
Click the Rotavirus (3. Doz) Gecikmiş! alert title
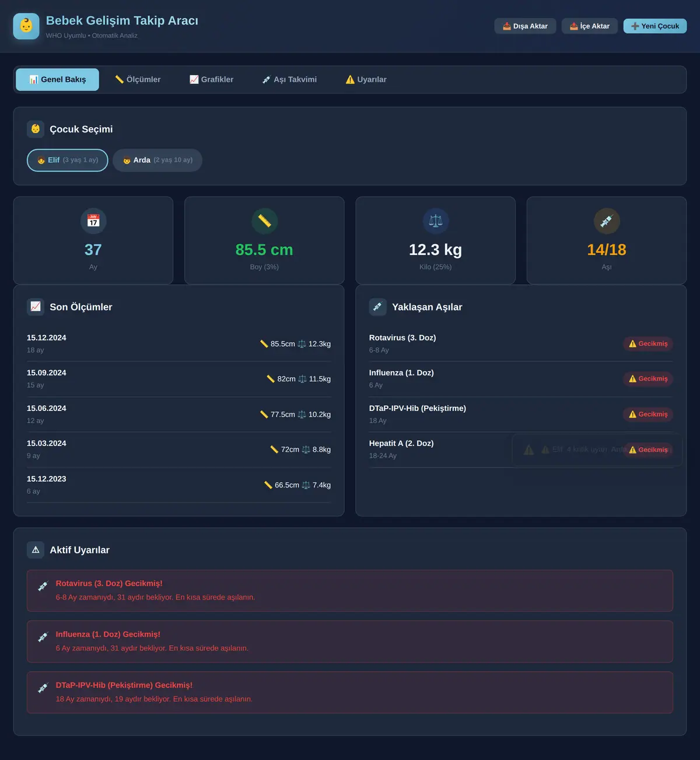coord(109,584)
